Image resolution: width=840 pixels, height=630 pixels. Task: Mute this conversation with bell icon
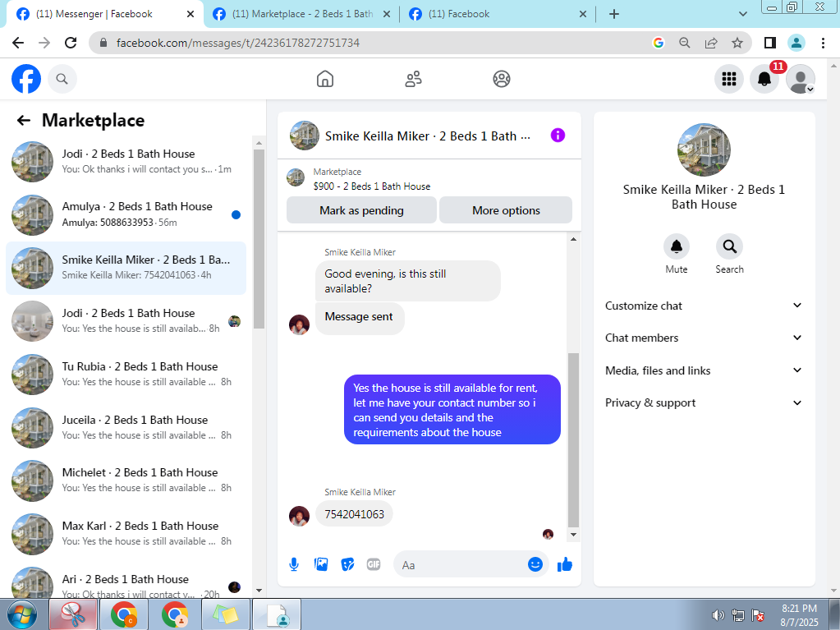click(676, 246)
